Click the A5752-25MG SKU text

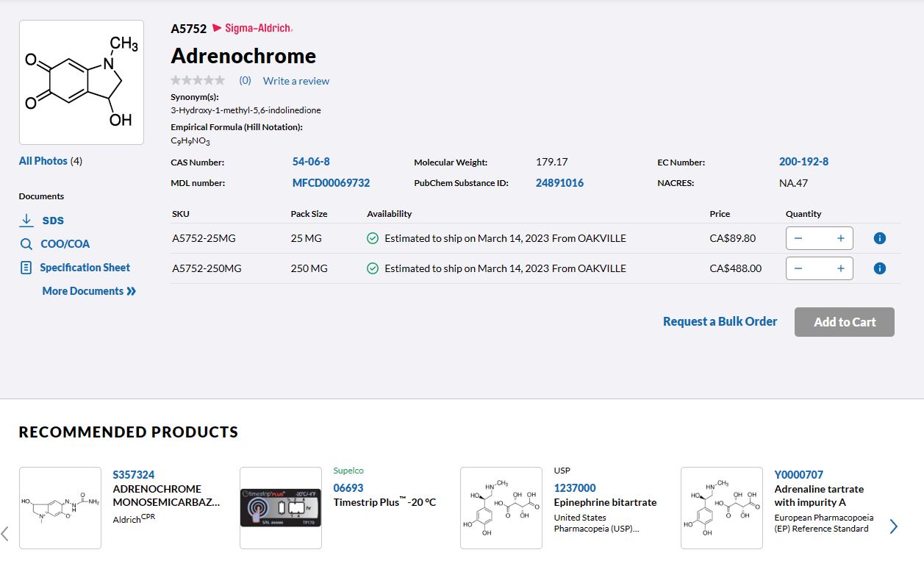click(204, 238)
